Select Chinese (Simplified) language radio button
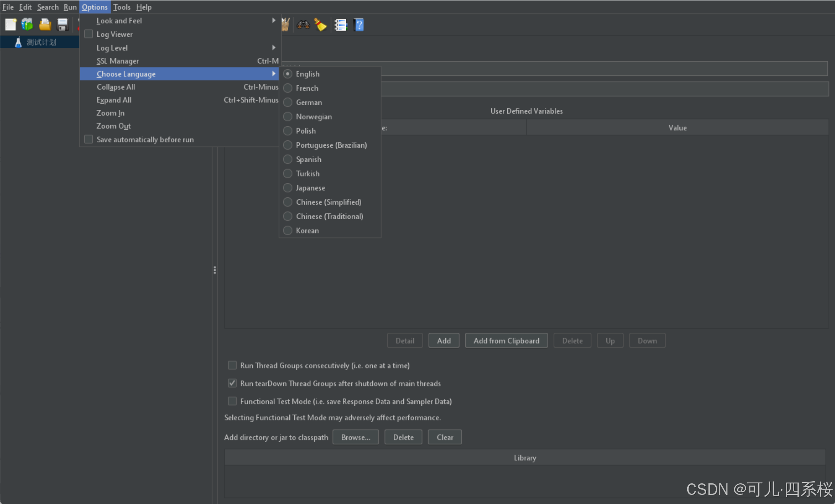The width and height of the screenshot is (835, 504). (x=288, y=202)
